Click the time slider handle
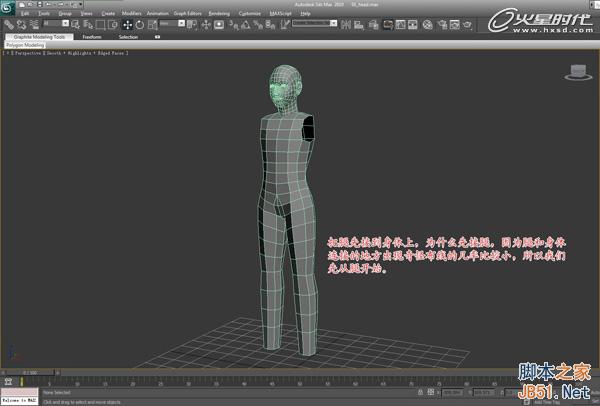The image size is (600, 406). [30, 372]
